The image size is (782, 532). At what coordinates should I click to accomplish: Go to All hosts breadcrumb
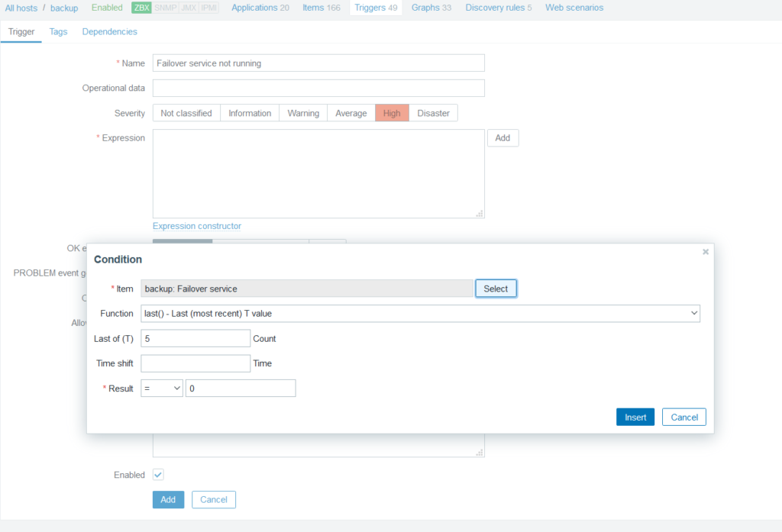coord(21,8)
